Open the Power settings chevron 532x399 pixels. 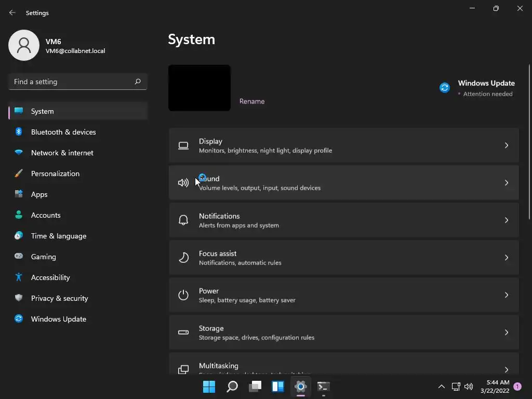pyautogui.click(x=506, y=295)
